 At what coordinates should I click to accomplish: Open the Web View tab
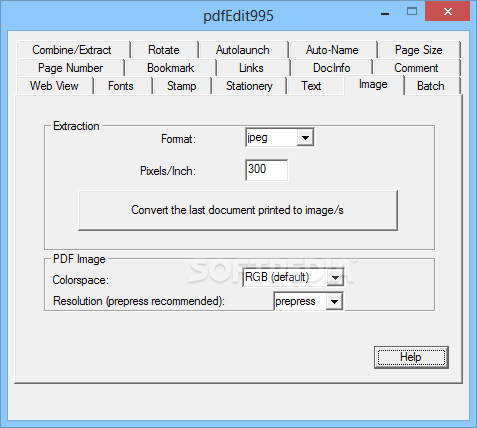[54, 86]
